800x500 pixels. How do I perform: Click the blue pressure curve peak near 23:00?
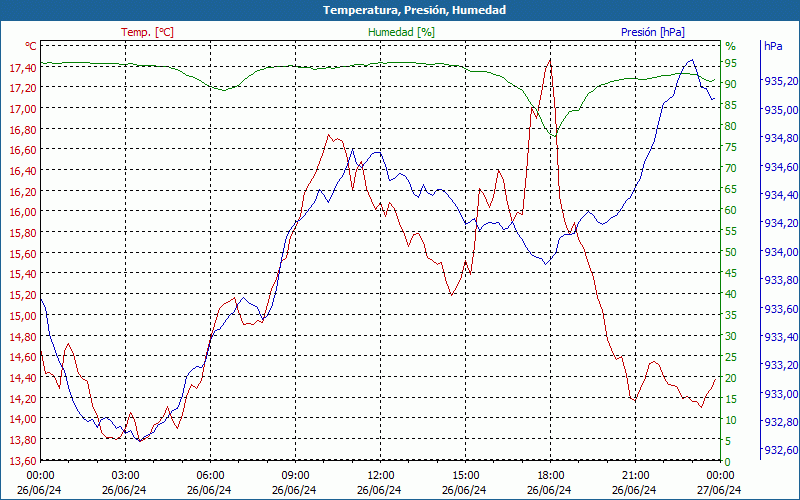point(692,60)
